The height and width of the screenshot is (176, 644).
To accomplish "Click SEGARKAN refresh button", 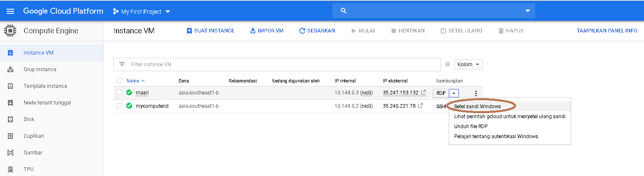I will point(317,31).
